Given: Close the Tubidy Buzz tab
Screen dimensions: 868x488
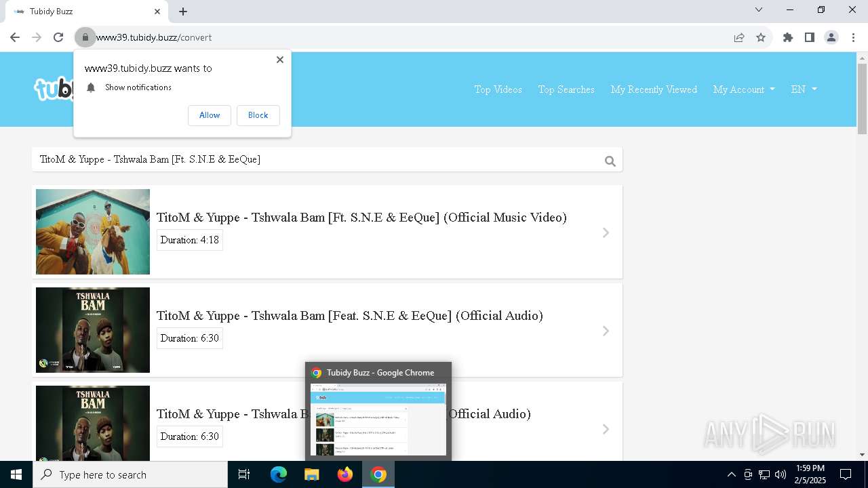Looking at the screenshot, I should point(157,12).
